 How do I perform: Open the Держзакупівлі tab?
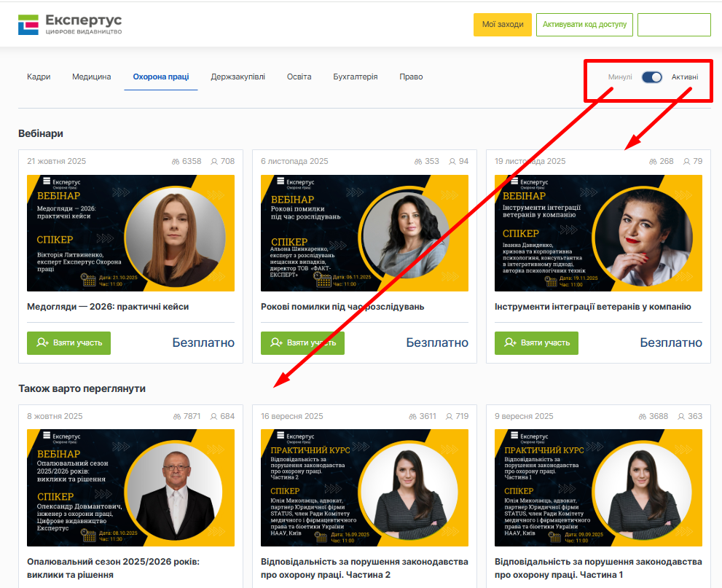(238, 77)
